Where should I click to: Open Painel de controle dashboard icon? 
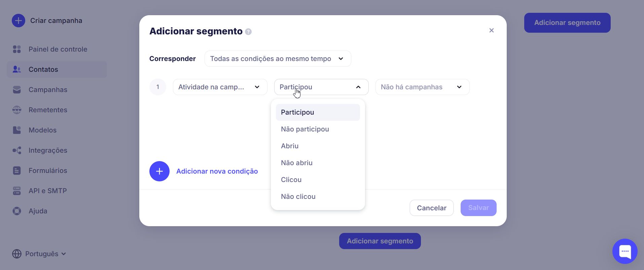pyautogui.click(x=17, y=49)
